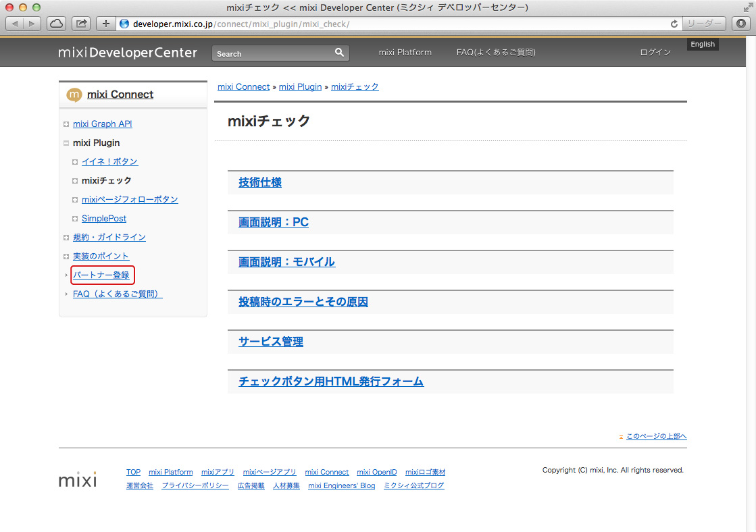Open the mixi Connect sidebar heading

120,95
